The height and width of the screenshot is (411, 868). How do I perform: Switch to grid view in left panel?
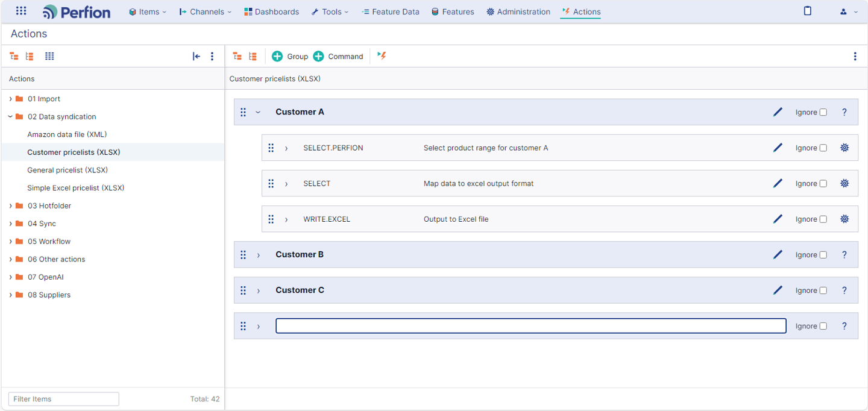tap(49, 56)
